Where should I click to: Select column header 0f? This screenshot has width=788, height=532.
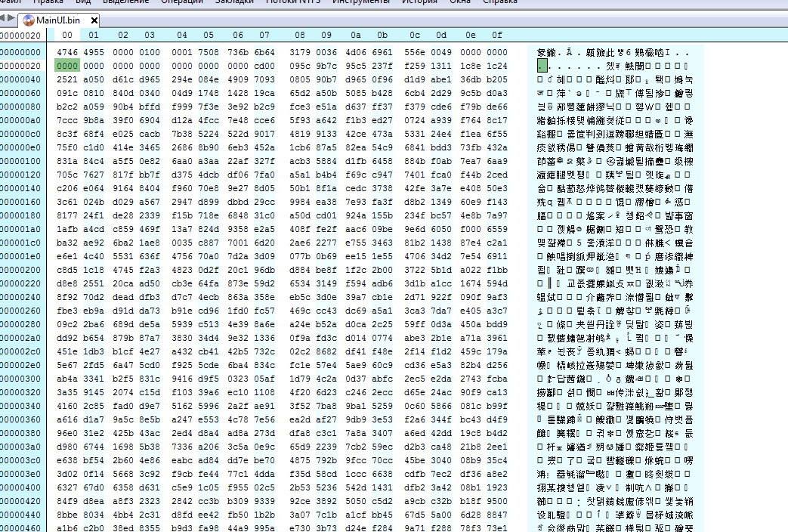pos(496,36)
